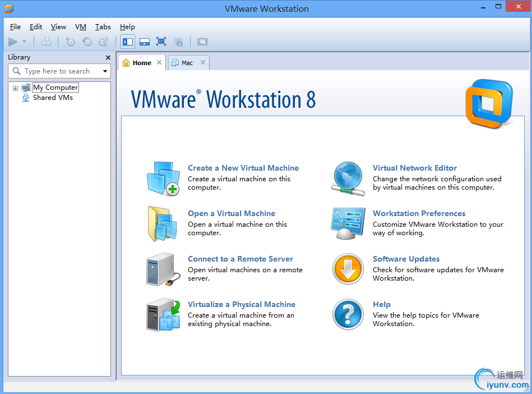This screenshot has width=532, height=394.
Task: Open the VM menu
Action: pyautogui.click(x=81, y=27)
